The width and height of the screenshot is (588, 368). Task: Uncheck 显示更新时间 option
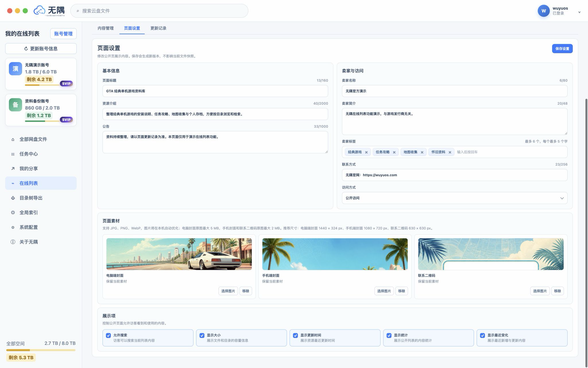point(295,336)
